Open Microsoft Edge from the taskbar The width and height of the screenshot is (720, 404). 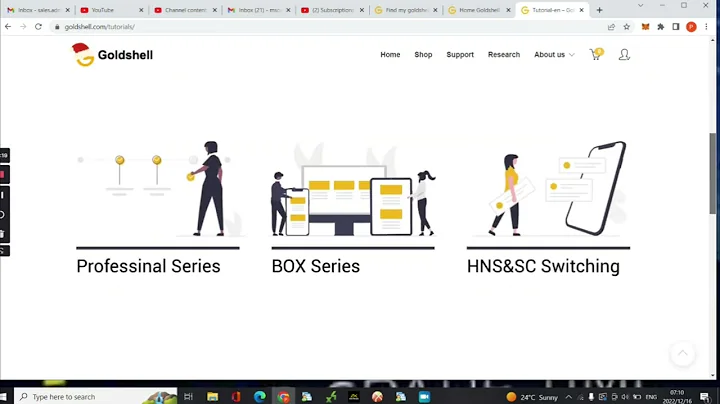[x=260, y=397]
